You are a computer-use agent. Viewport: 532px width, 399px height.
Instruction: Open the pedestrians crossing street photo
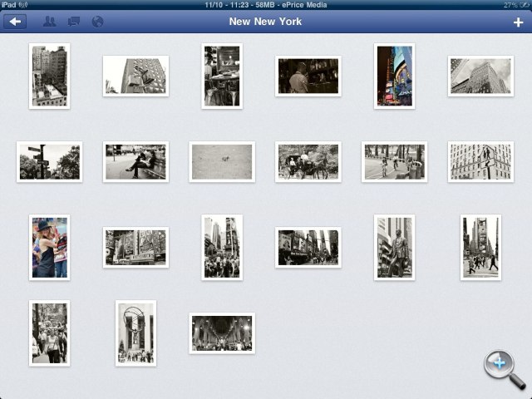tap(480, 248)
